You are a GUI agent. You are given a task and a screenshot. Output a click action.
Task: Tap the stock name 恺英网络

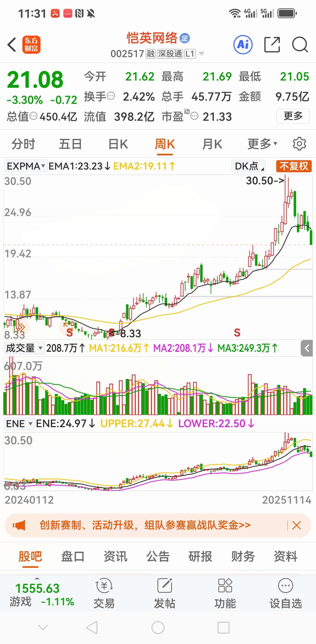152,38
